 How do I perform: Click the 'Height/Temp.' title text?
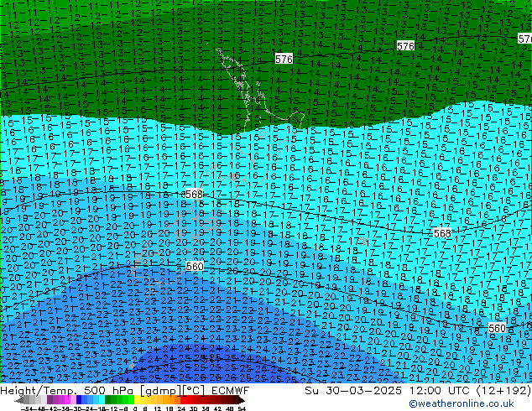tap(39, 391)
